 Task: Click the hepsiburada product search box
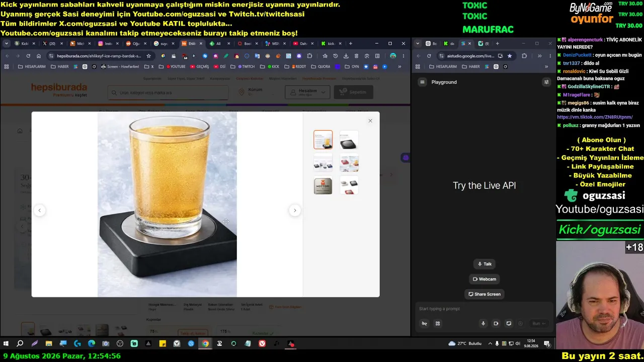pos(168,93)
